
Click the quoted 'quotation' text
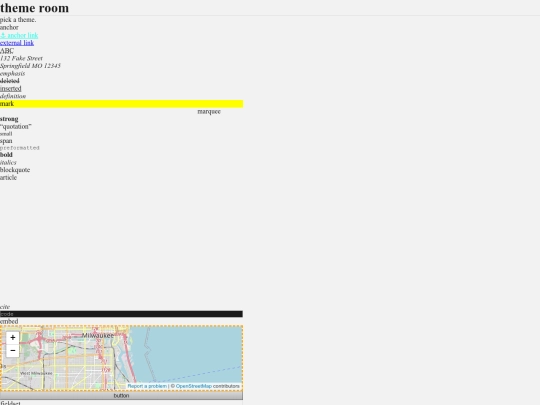(16, 126)
